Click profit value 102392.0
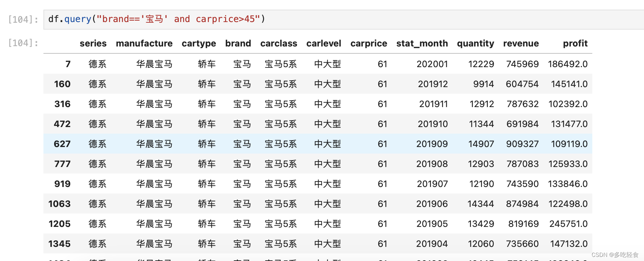 point(568,104)
